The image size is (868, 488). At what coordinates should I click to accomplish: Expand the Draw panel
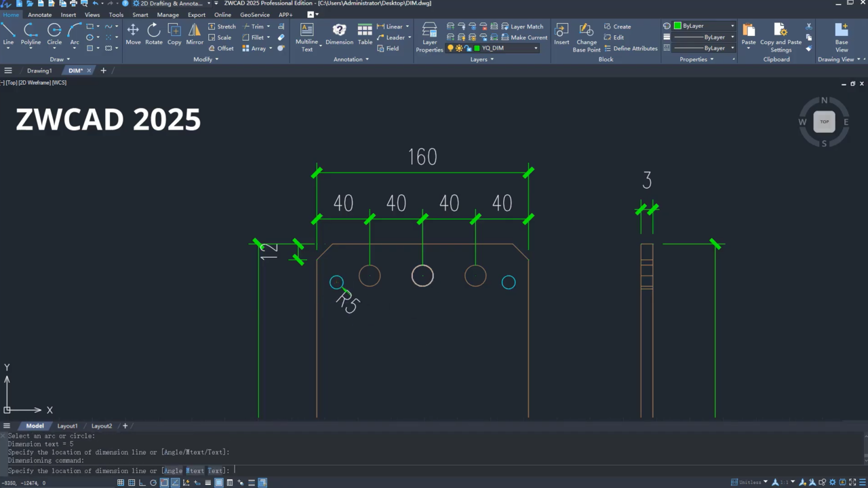point(59,59)
